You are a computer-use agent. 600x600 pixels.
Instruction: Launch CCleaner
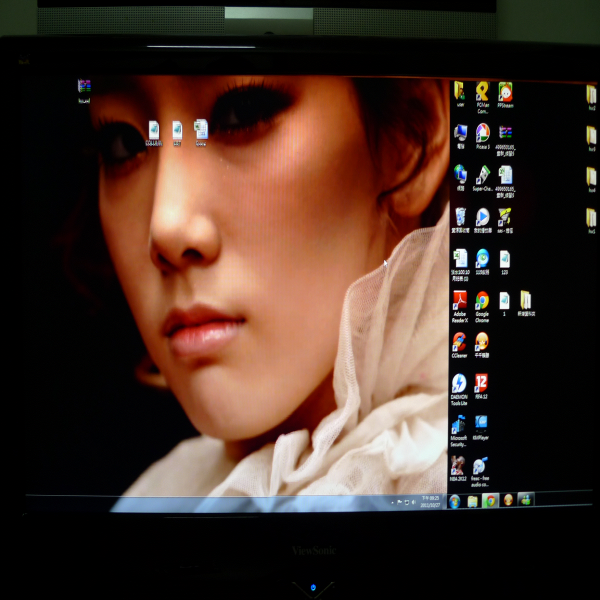point(459,345)
